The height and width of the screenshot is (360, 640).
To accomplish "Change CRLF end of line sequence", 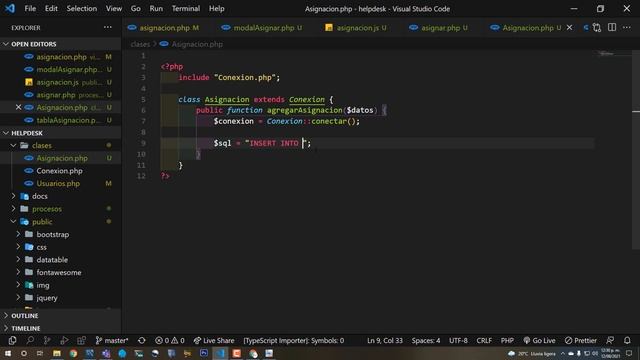I will coord(484,340).
